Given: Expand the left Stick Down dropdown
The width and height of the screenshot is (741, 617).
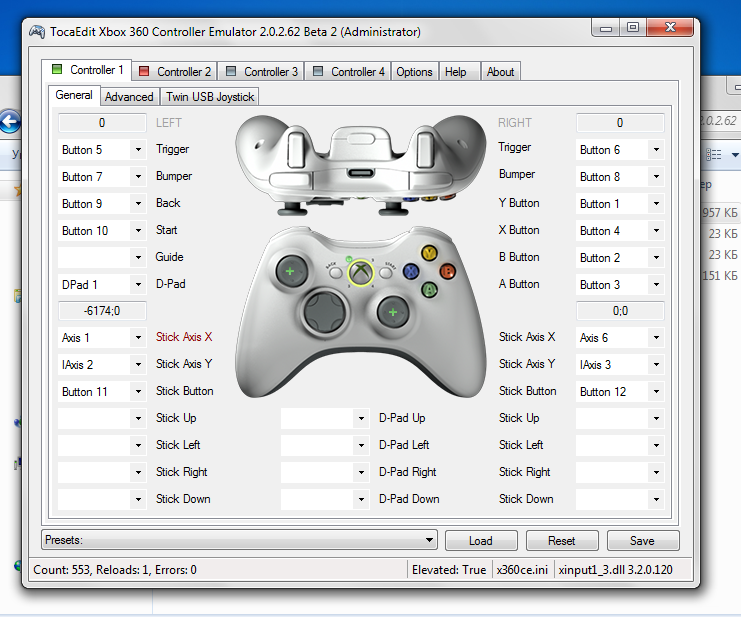Looking at the screenshot, I should click(x=138, y=499).
